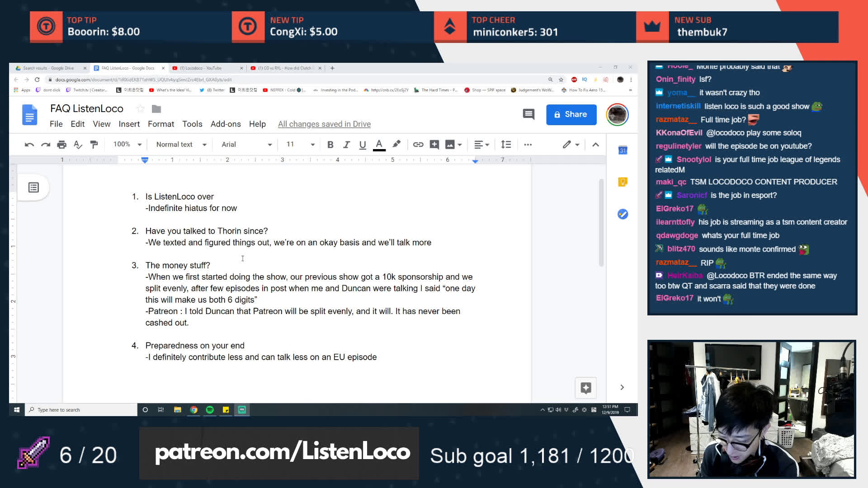Select the Paint format tool

coord(94,145)
